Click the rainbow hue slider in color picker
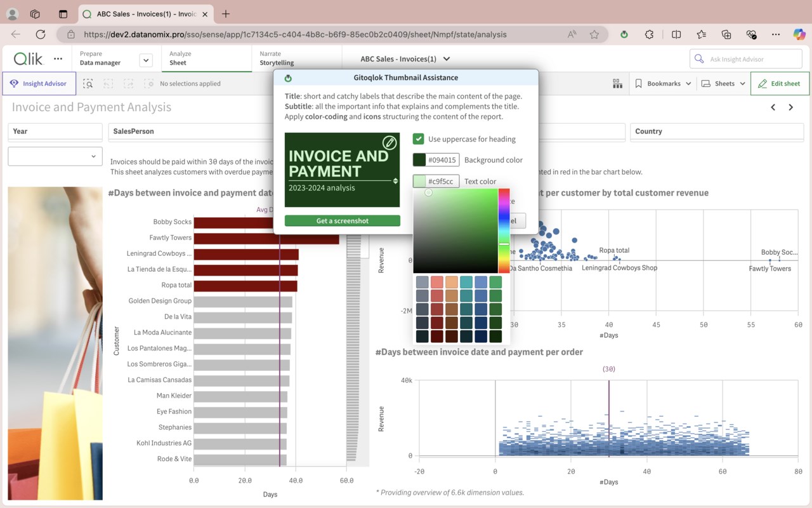This screenshot has height=508, width=812. 504,231
